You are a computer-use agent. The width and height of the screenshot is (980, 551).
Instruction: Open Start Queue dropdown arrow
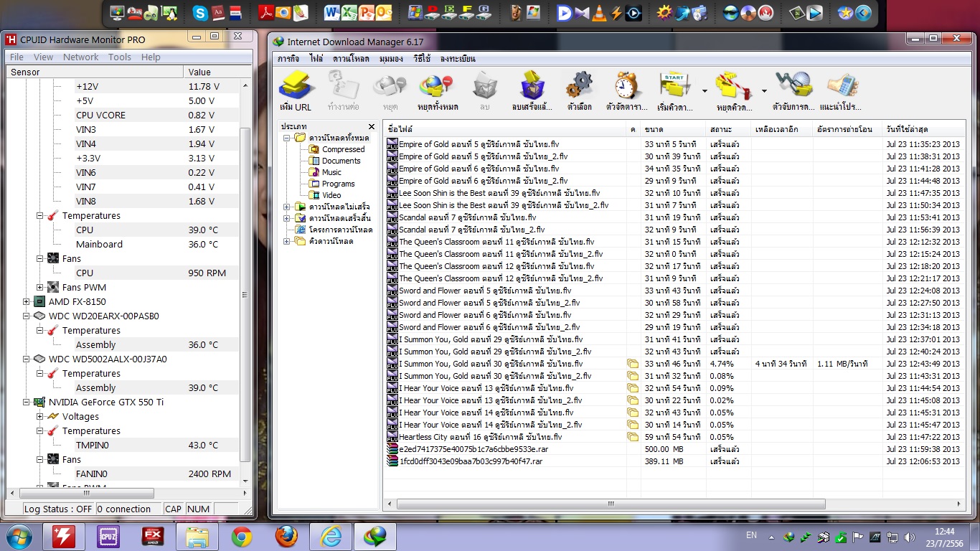[705, 91]
